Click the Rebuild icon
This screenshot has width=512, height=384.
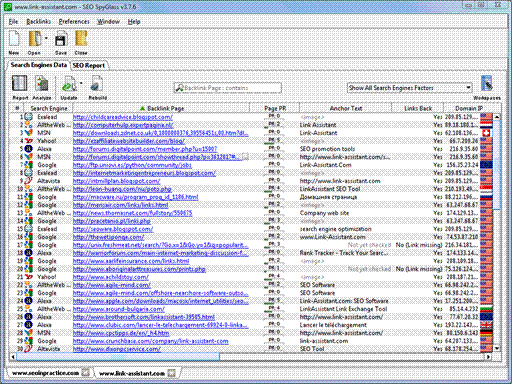97,84
